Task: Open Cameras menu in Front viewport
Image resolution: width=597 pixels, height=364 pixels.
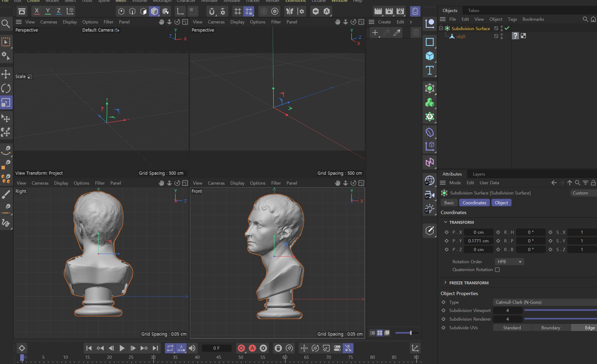Action: 216,183
